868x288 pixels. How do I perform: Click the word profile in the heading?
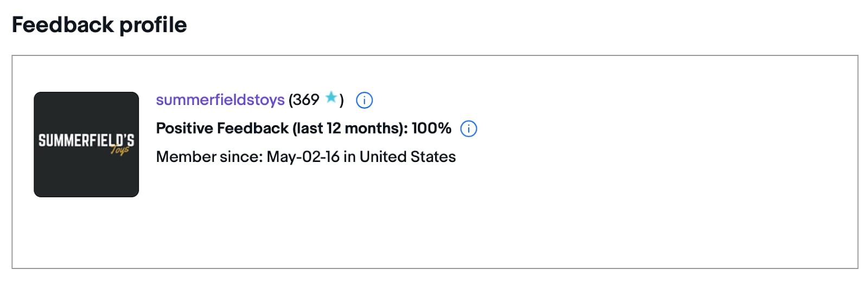point(153,26)
